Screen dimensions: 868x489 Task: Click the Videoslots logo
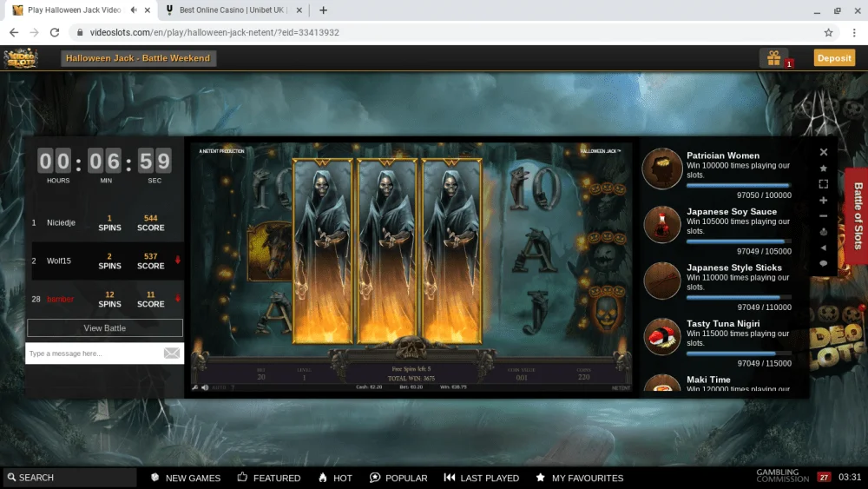click(21, 58)
